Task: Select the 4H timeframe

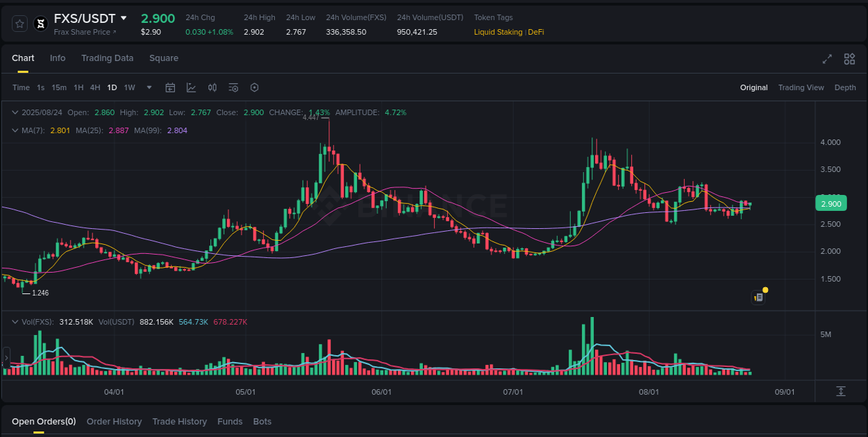Action: click(94, 87)
